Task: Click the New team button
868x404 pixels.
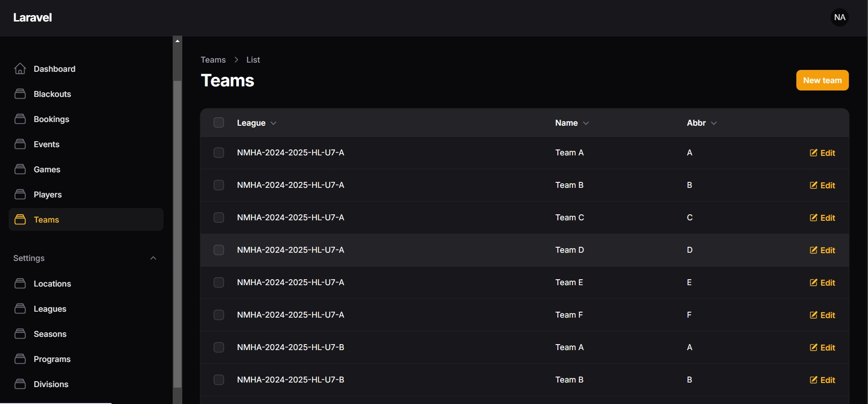Action: tap(822, 80)
